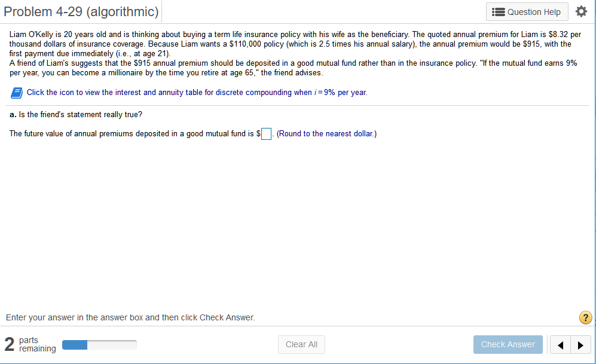
Task: Click the parts remaining progress bar
Action: tap(99, 345)
